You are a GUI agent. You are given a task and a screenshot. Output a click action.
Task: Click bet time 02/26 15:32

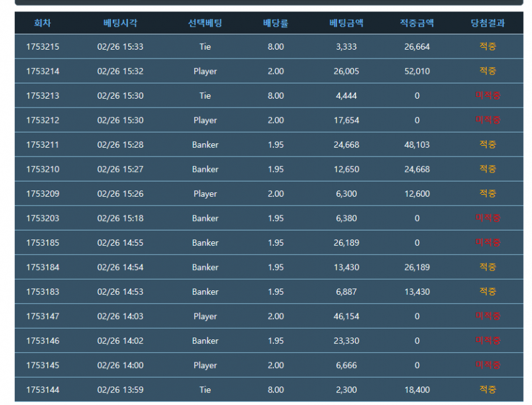120,71
